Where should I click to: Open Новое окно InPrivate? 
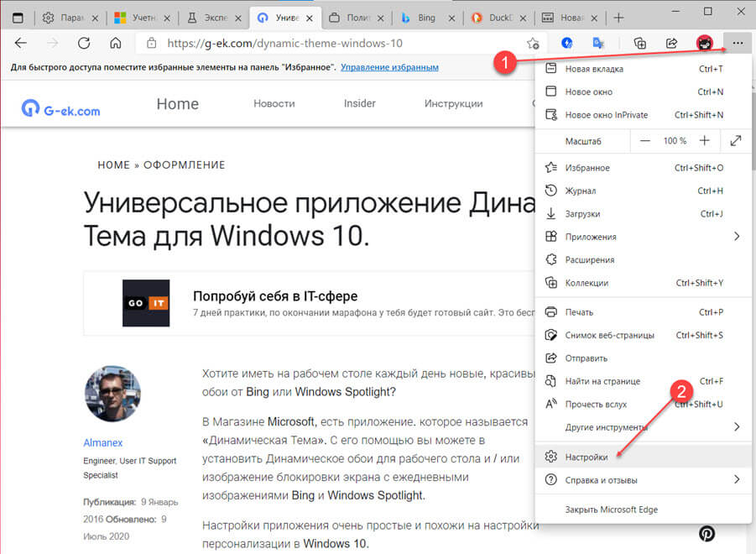click(644, 115)
